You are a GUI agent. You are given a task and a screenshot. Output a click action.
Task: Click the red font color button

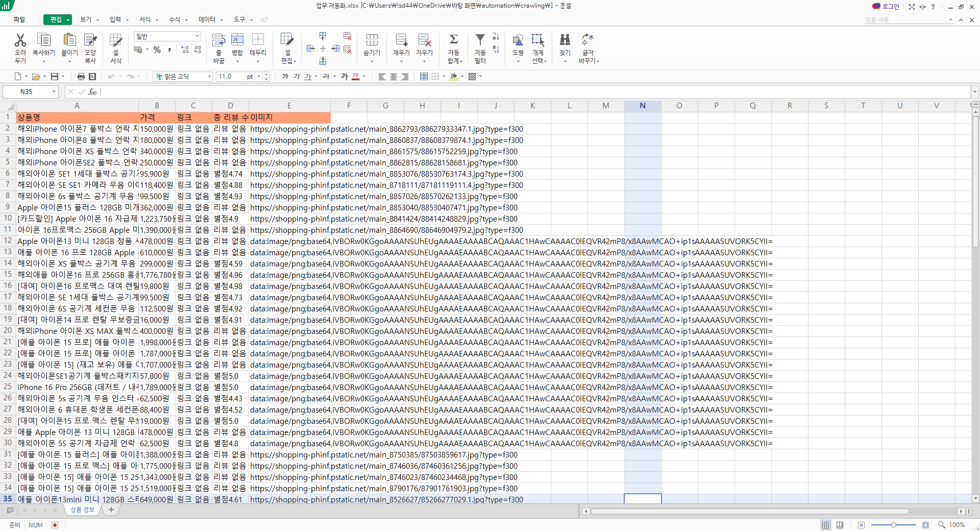coord(356,77)
